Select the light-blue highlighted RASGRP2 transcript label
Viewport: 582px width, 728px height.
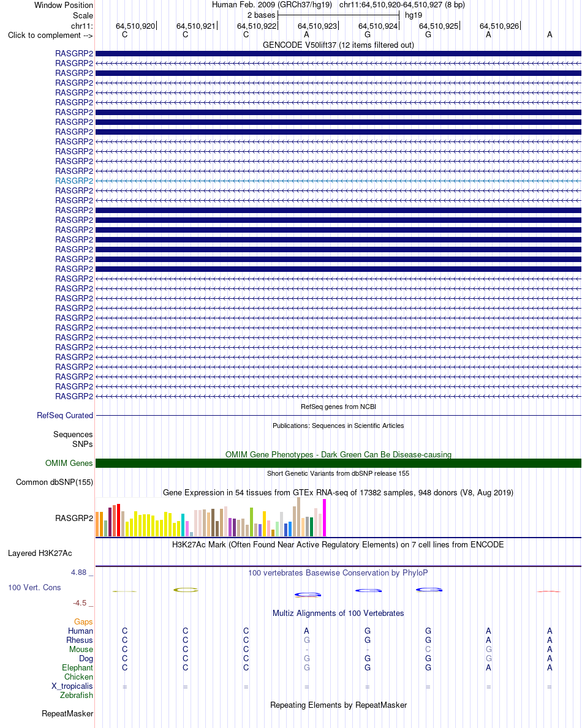tap(74, 181)
